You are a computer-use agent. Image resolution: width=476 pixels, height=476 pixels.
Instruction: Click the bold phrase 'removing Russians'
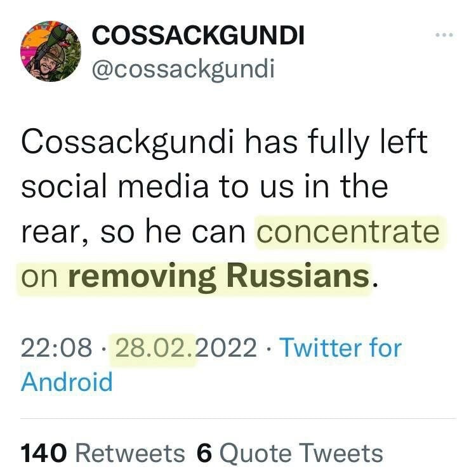(218, 277)
